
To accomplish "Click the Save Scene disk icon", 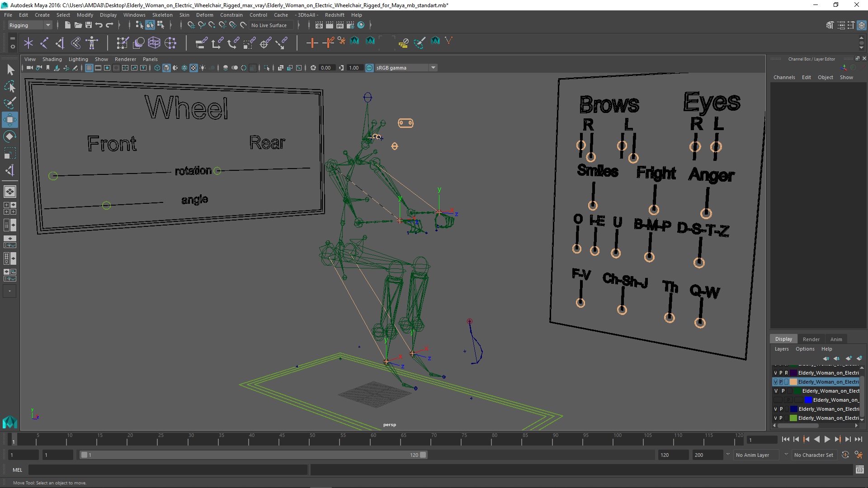I will click(x=89, y=25).
